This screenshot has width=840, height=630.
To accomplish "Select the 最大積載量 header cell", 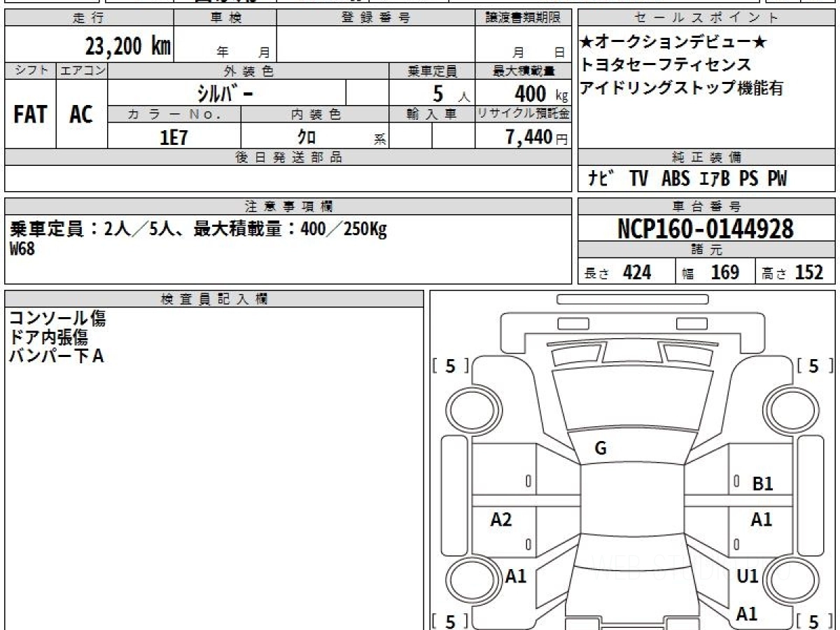I will [524, 71].
